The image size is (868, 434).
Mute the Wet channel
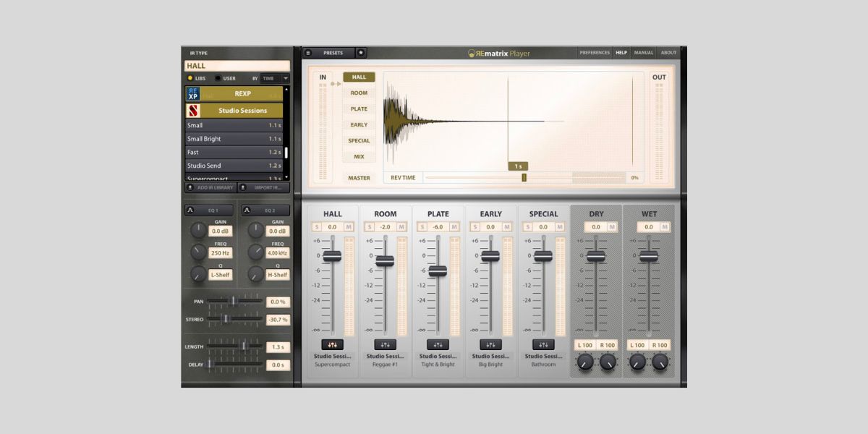point(665,227)
